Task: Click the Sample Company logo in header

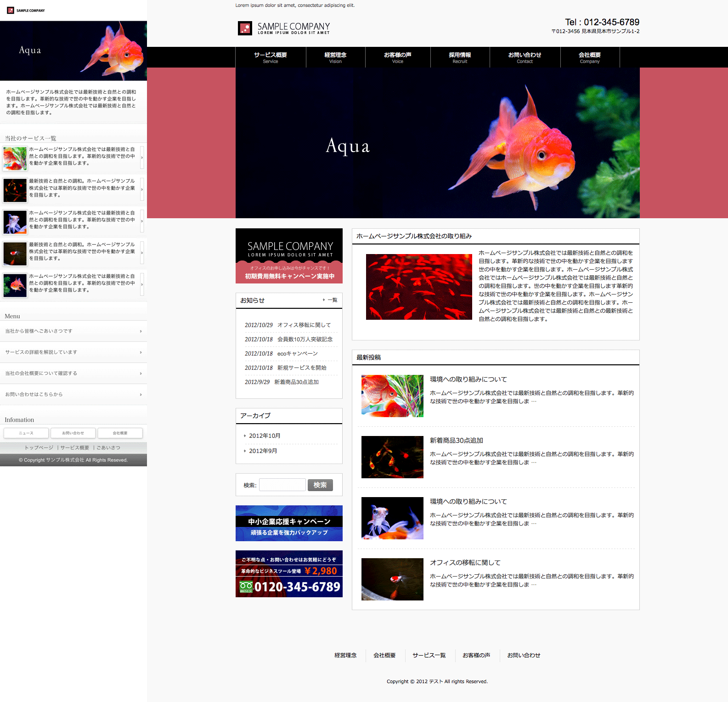Action: pyautogui.click(x=284, y=28)
